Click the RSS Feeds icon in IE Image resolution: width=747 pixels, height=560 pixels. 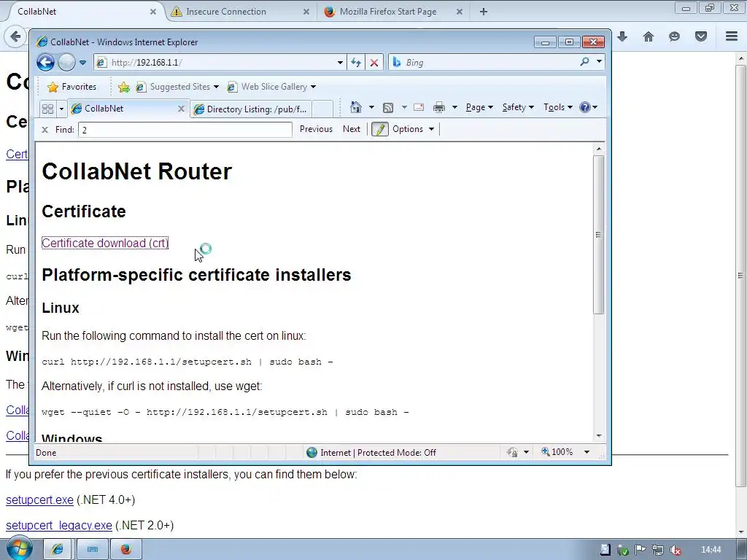(x=388, y=108)
